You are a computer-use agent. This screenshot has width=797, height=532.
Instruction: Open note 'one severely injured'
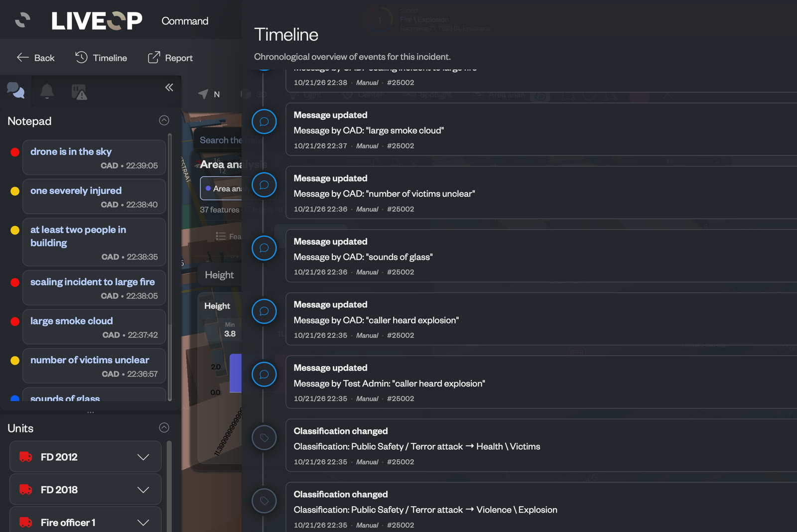point(94,197)
